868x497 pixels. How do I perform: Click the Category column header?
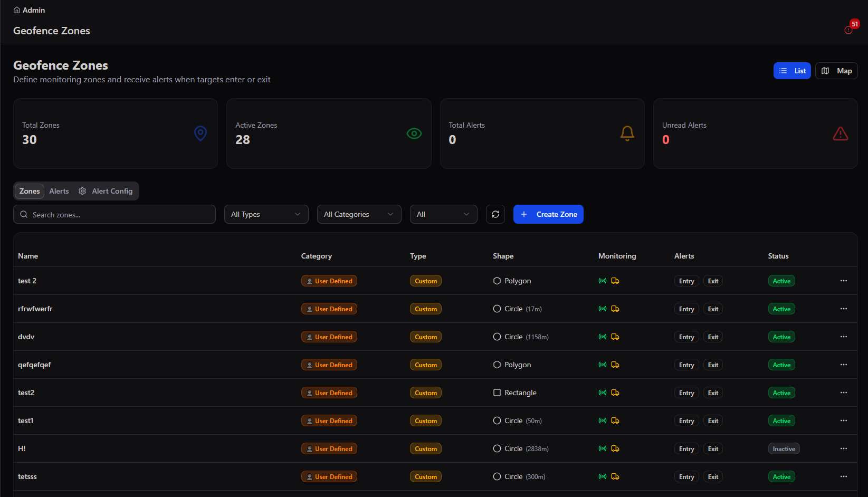(x=317, y=256)
